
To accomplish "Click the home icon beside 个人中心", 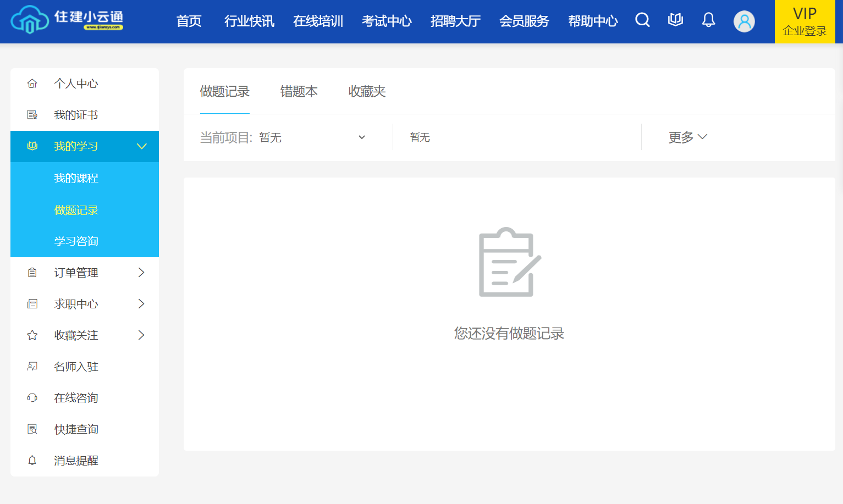I will click(32, 84).
